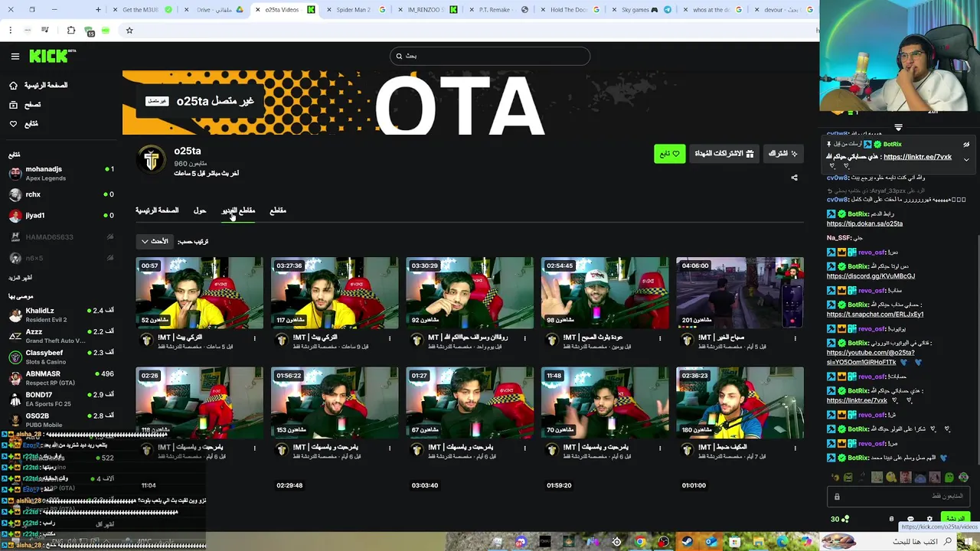
Task: Expand the sort-by Newest dropdown
Action: (154, 241)
